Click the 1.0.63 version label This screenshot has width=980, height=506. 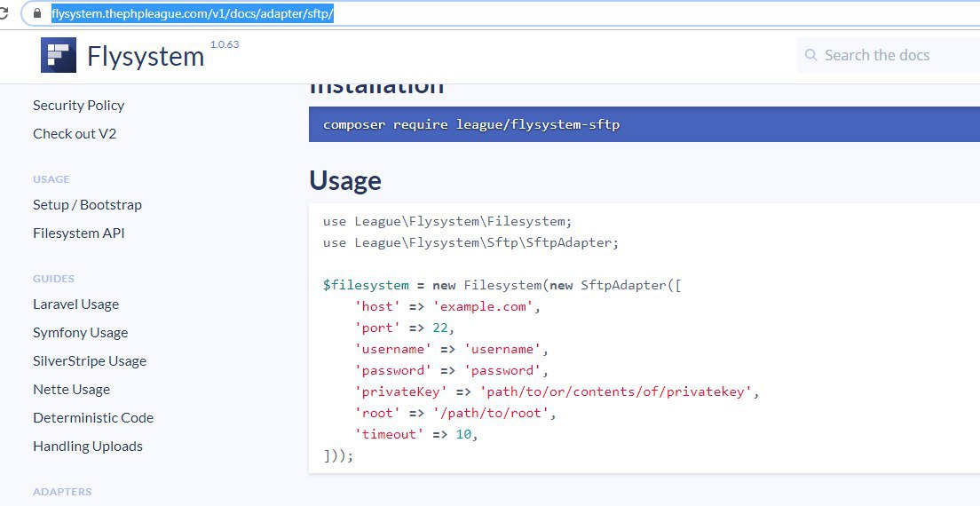point(225,44)
